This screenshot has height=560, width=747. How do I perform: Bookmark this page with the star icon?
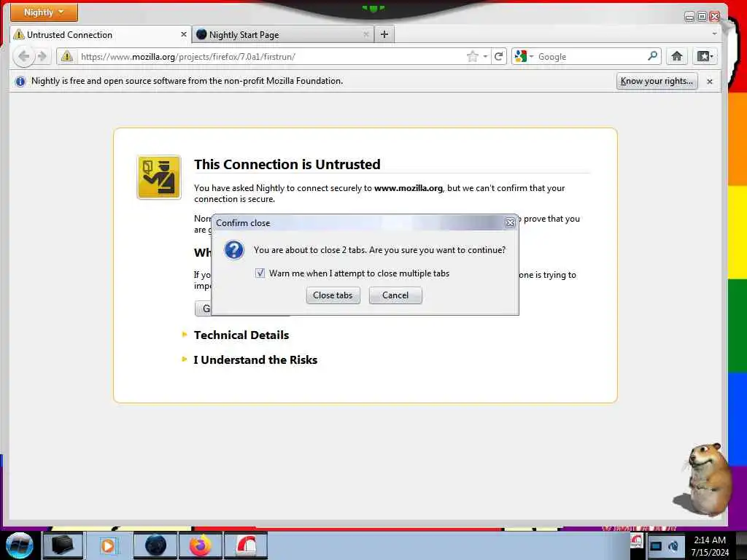472,57
